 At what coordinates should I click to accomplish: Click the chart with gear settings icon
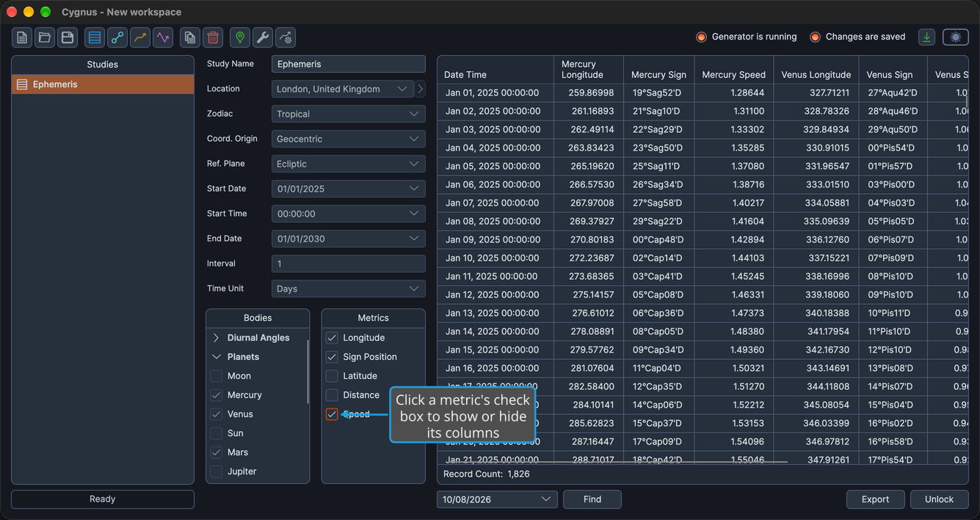286,37
